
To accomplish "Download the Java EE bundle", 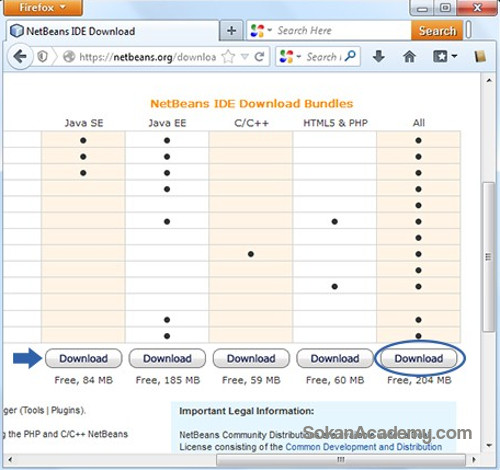I will 167,358.
